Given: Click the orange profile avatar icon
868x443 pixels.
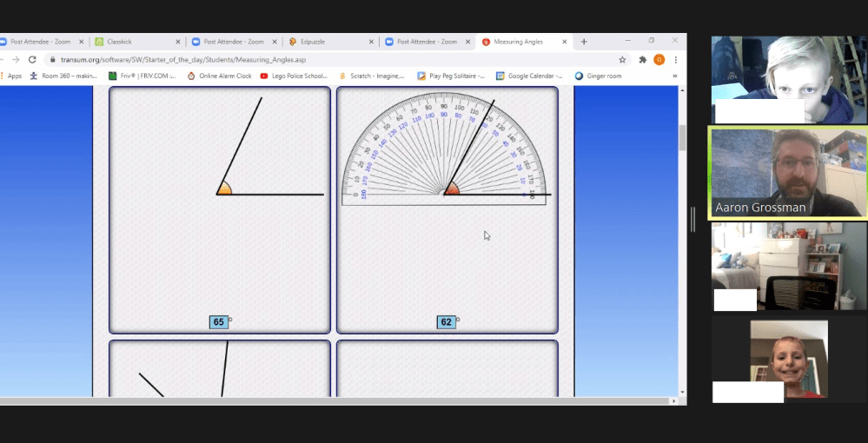Looking at the screenshot, I should [x=659, y=60].
